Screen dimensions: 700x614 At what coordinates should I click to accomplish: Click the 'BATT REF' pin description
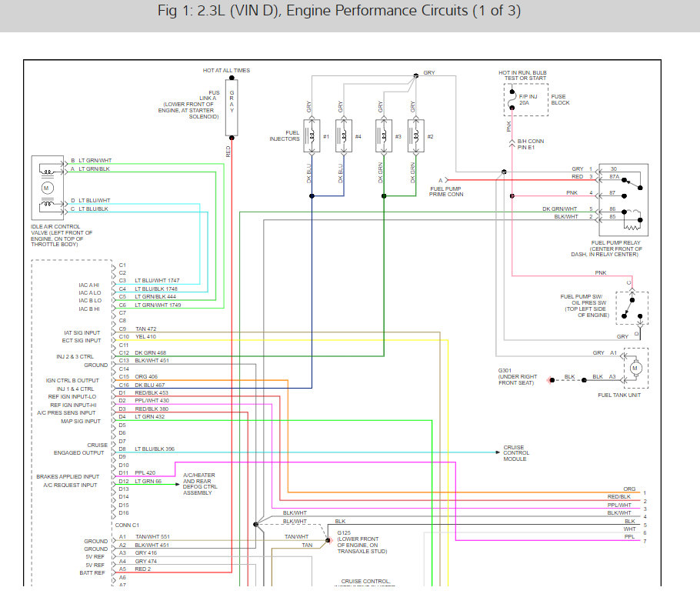pyautogui.click(x=92, y=573)
